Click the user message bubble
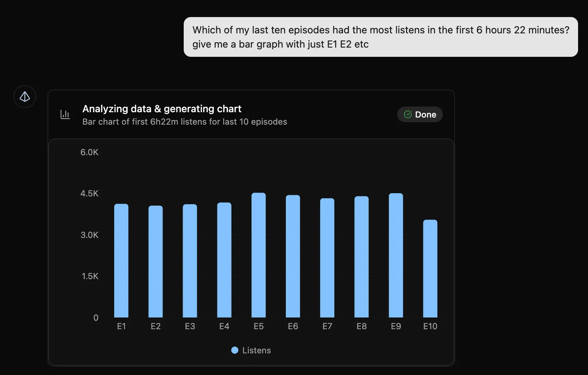The height and width of the screenshot is (375, 588). (381, 37)
